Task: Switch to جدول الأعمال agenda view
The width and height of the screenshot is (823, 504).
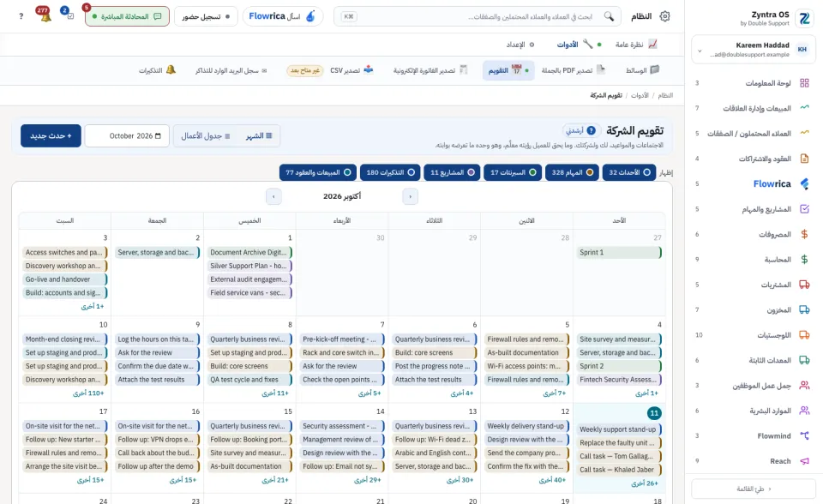Action: point(206,136)
